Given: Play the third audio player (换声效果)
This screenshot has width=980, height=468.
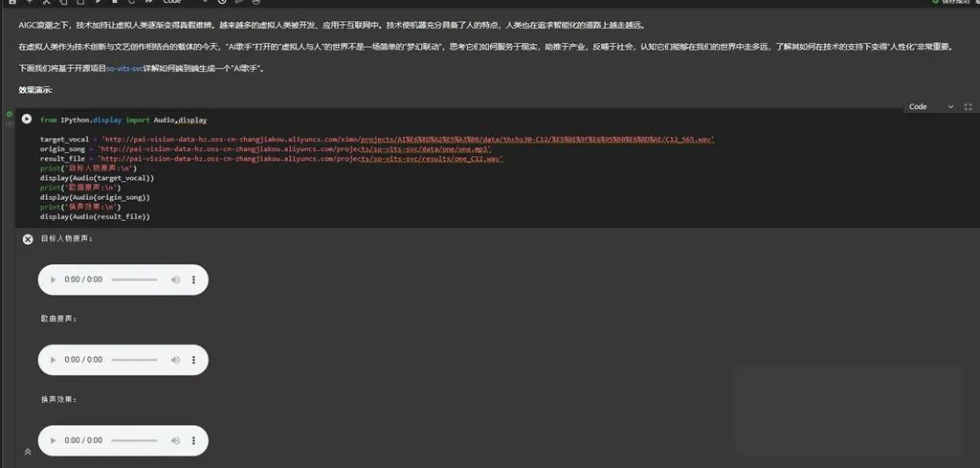Looking at the screenshot, I should click(x=52, y=440).
